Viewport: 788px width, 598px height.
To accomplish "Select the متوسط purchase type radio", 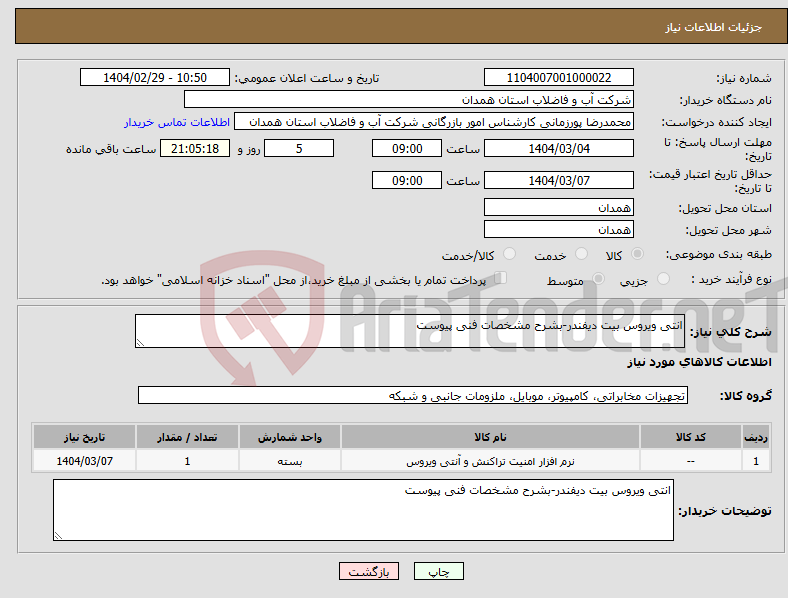I will pyautogui.click(x=598, y=278).
